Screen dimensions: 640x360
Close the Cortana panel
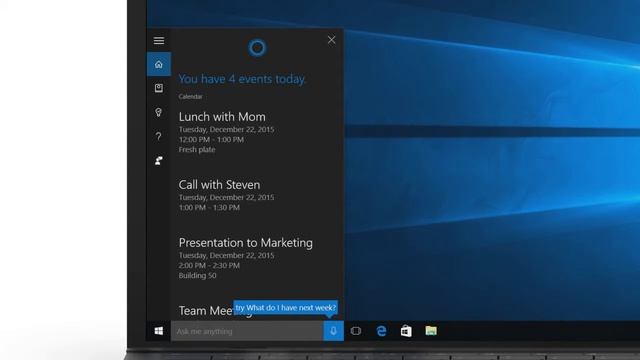click(331, 40)
